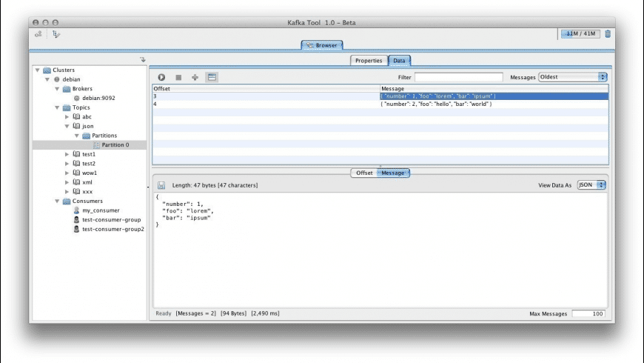Expand the test1 topic
Viewport: 644px width, 363px height.
[x=67, y=154]
